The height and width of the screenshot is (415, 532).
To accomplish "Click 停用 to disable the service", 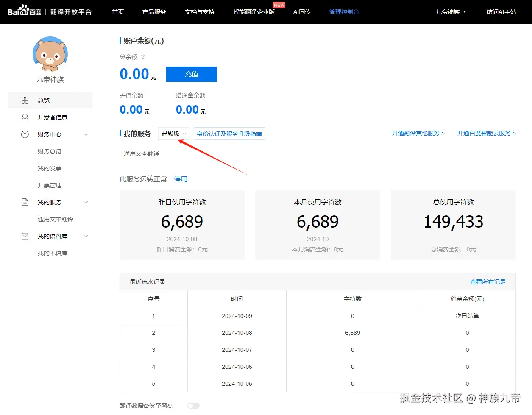I will click(181, 179).
